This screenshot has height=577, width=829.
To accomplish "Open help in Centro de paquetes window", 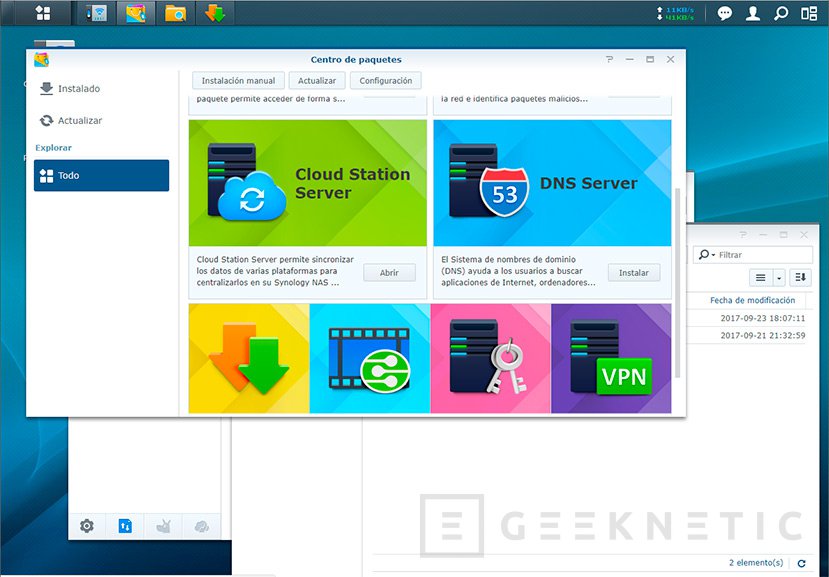I will (609, 59).
